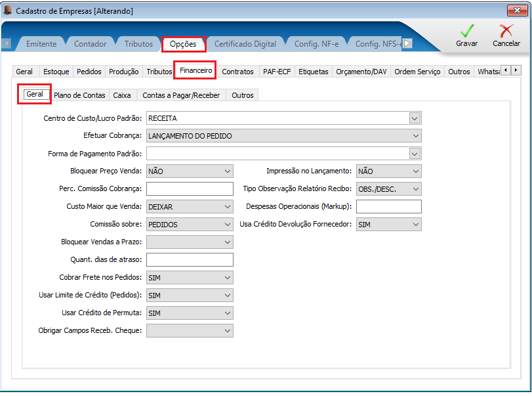Image resolution: width=532 pixels, height=396 pixels.
Task: Focus the Despesas Operacionais (Markup) field
Action: pyautogui.click(x=389, y=206)
